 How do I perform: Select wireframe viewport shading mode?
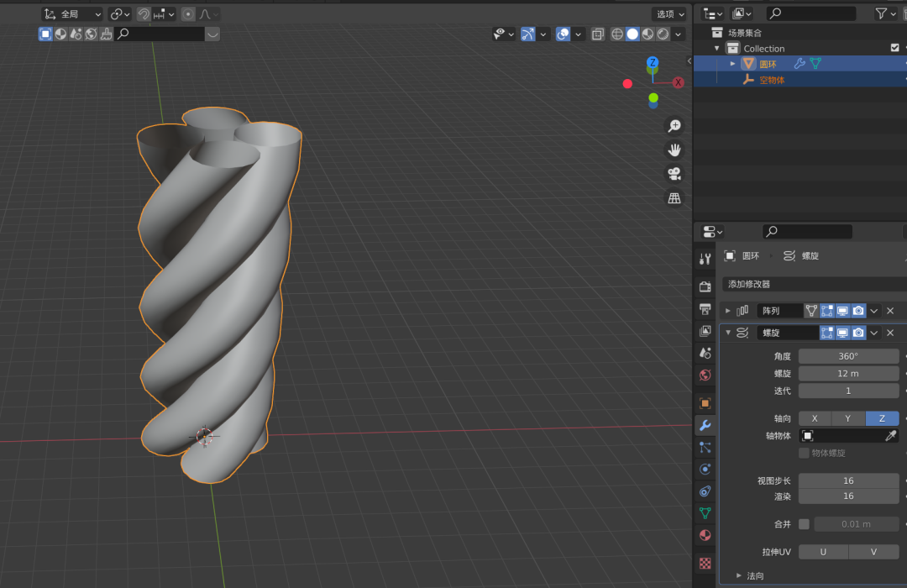617,34
